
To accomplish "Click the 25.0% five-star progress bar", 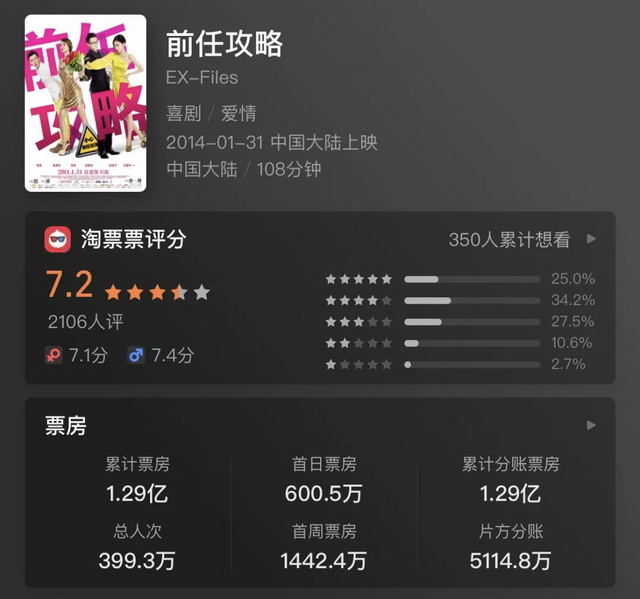I will pyautogui.click(x=472, y=279).
